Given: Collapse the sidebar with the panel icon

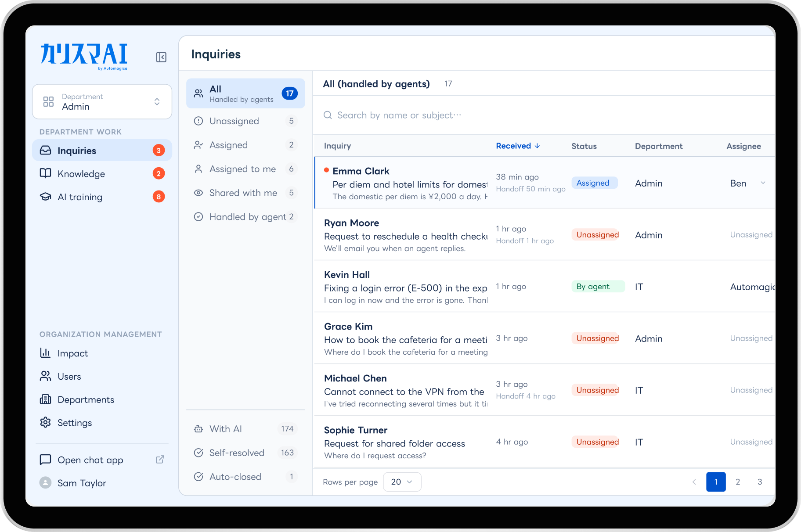Looking at the screenshot, I should coord(161,57).
